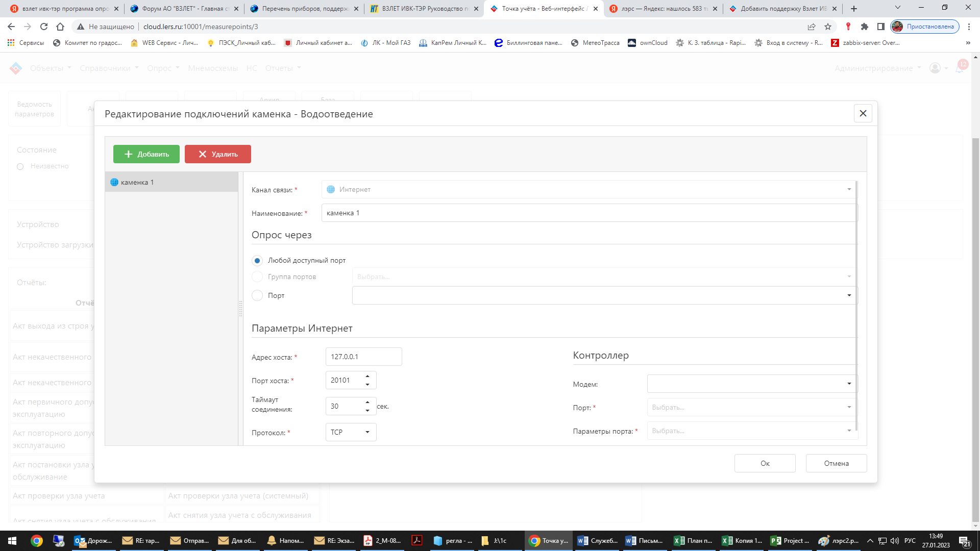Reload the page
The image size is (980, 551).
click(44, 27)
